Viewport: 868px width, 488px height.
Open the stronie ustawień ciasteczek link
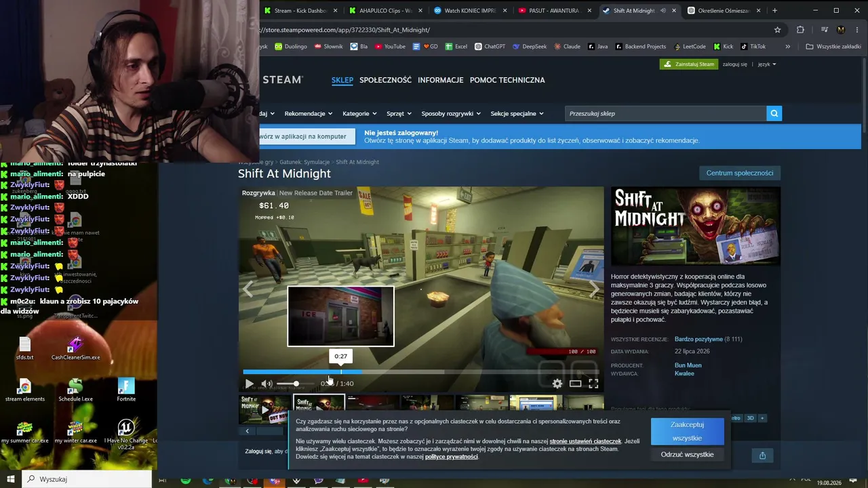[585, 441]
